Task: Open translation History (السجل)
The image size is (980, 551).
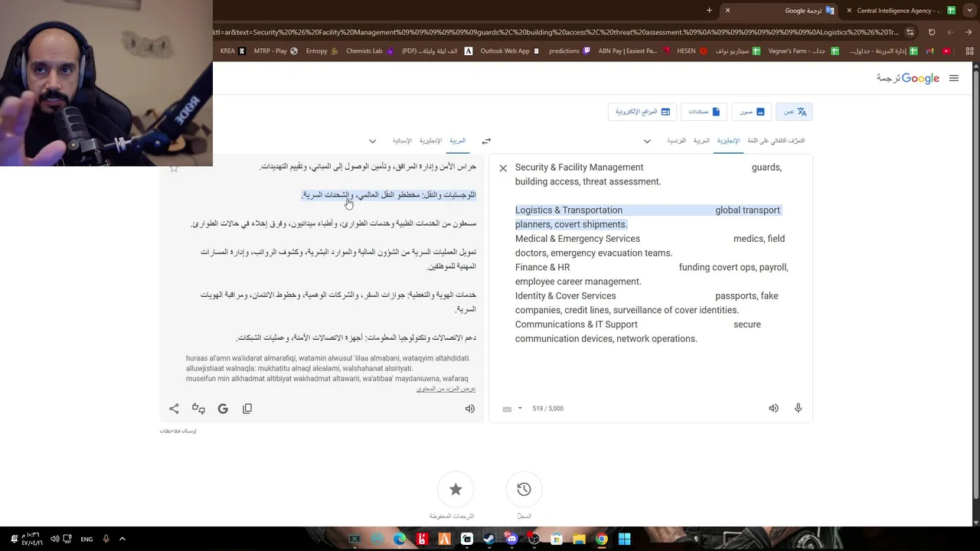Action: click(x=524, y=490)
